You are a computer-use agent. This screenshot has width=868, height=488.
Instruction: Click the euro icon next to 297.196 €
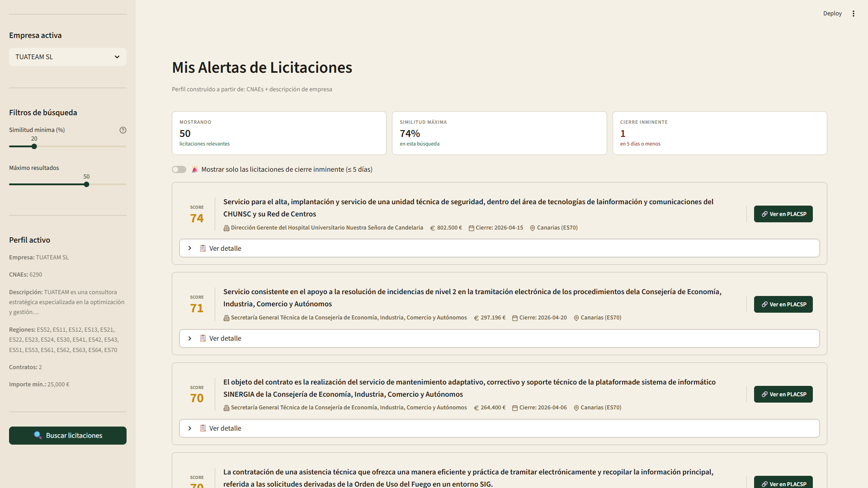click(x=476, y=318)
